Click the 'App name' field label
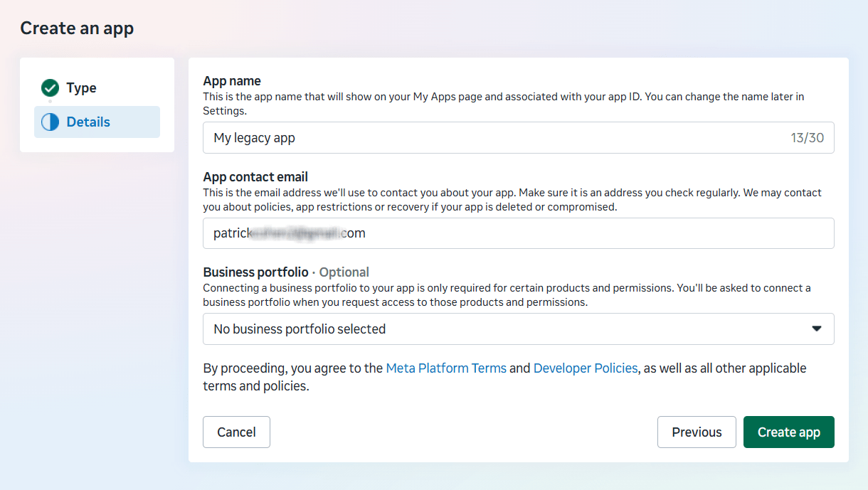This screenshot has width=868, height=490. (x=232, y=81)
